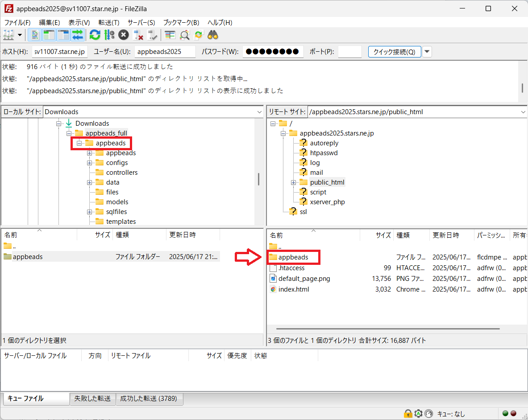Toggle the remote directory tree view
The image size is (528, 420).
pyautogui.click(x=63, y=35)
